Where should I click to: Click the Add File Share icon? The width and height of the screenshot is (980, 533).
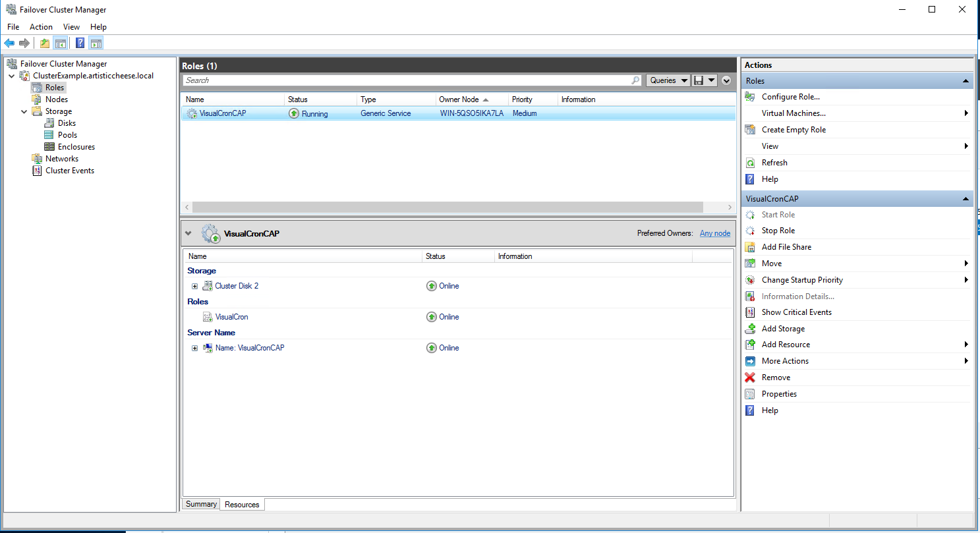[x=750, y=247]
